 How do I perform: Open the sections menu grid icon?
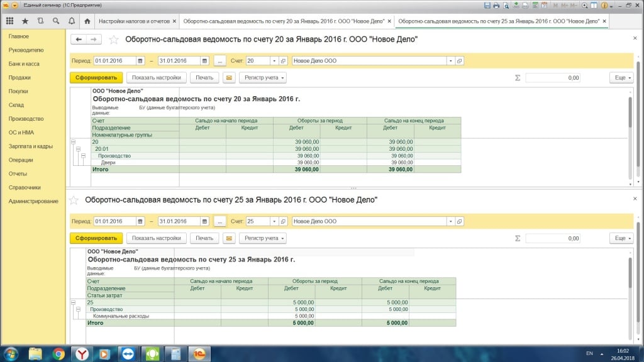point(9,21)
